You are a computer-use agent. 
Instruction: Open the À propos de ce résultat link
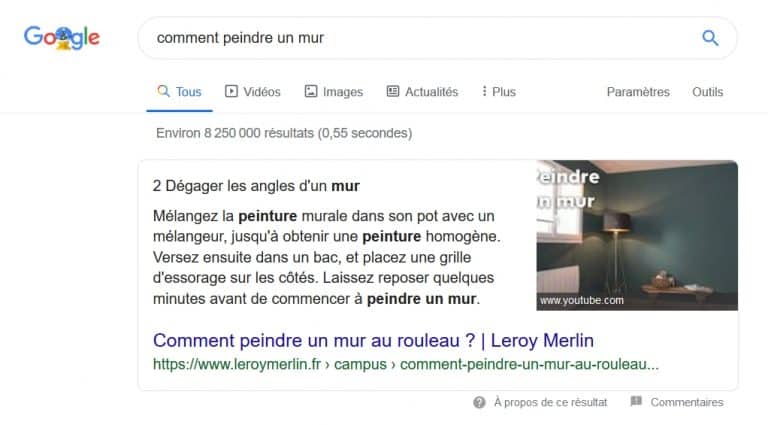[550, 402]
